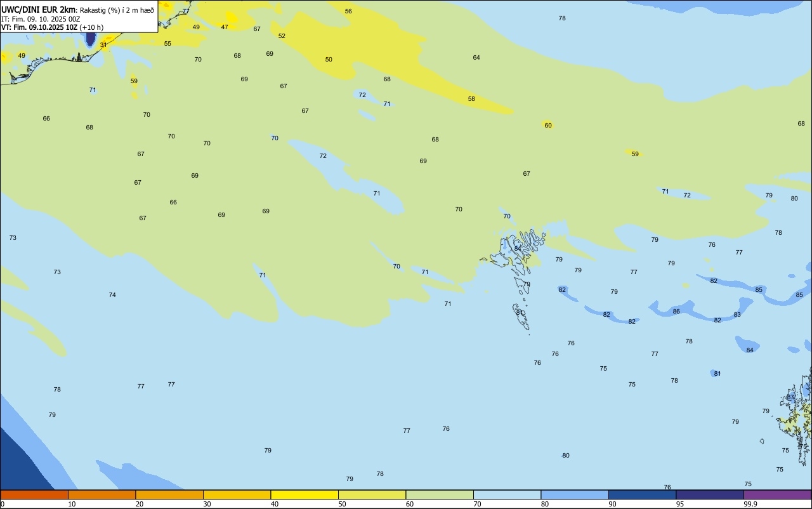
Task: Click the 30–40 golden yellow legend swatch
Action: point(237,494)
